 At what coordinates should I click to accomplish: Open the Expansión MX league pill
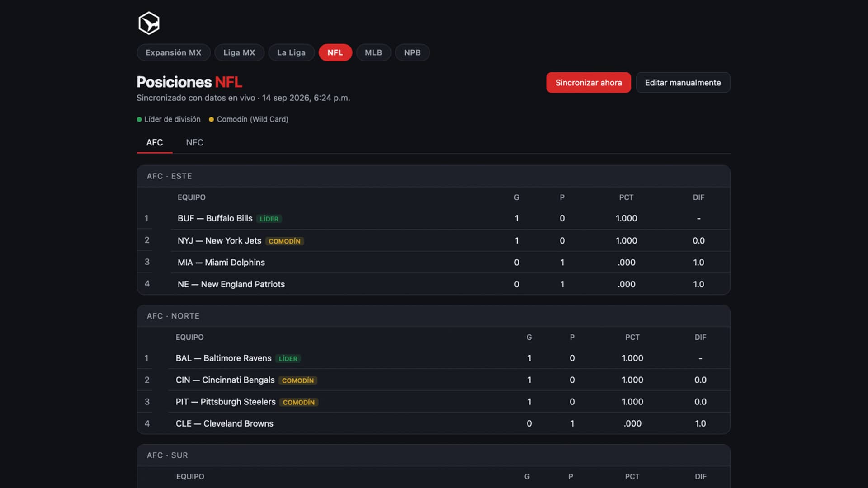174,52
